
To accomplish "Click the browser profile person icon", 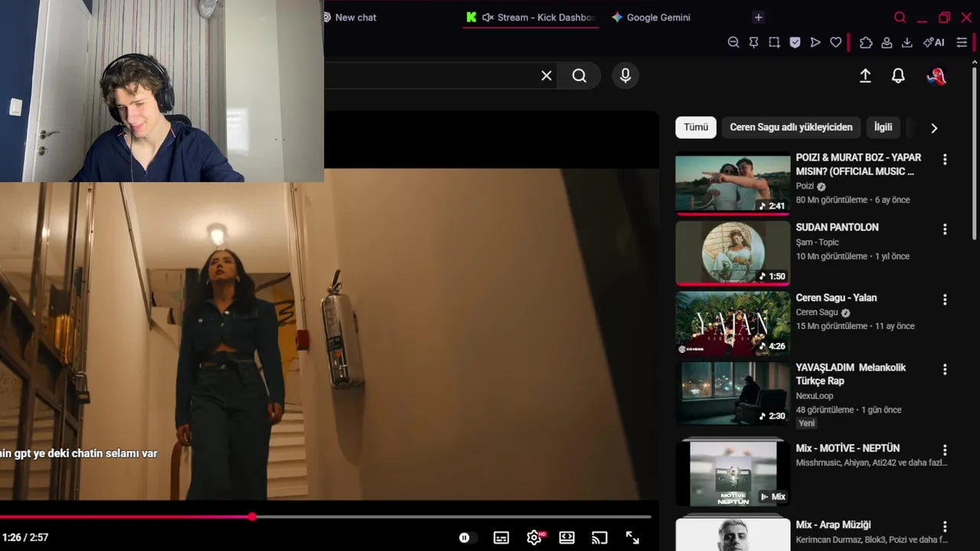I will 887,43.
